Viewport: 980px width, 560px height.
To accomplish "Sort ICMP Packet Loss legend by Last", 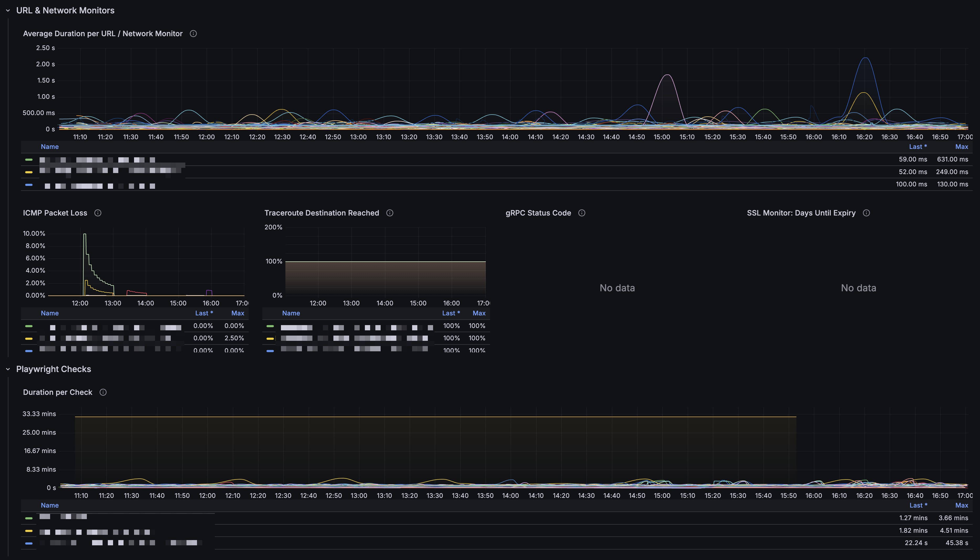I will tap(204, 314).
